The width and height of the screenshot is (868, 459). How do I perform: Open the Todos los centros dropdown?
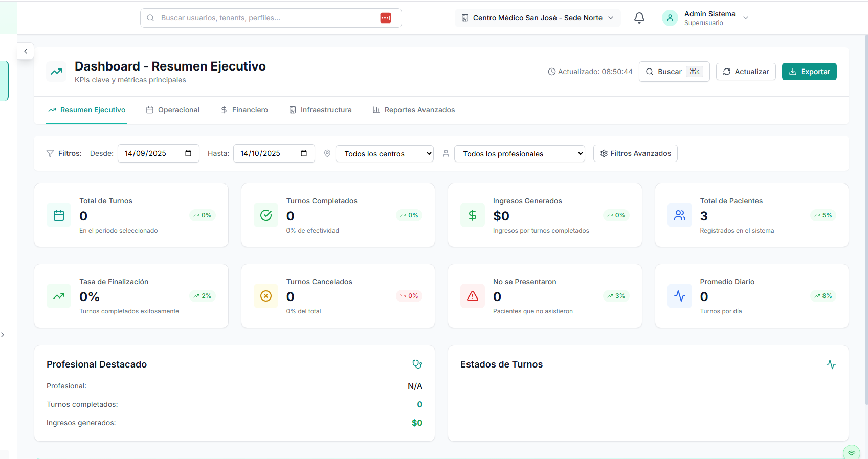[385, 154]
